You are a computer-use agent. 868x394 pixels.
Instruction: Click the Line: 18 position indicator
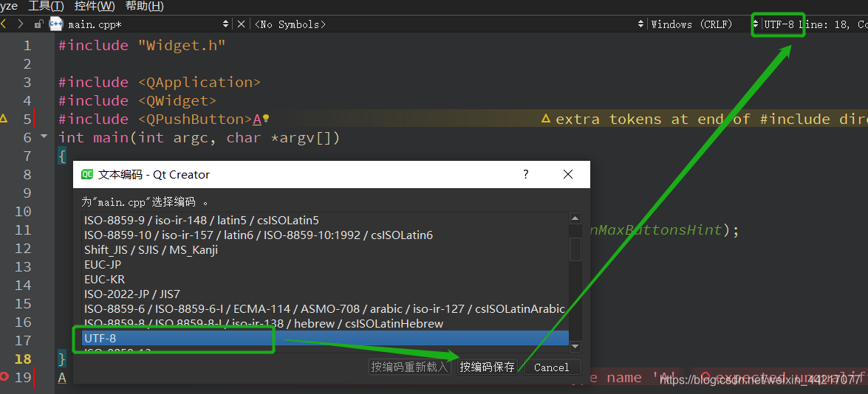pos(824,24)
